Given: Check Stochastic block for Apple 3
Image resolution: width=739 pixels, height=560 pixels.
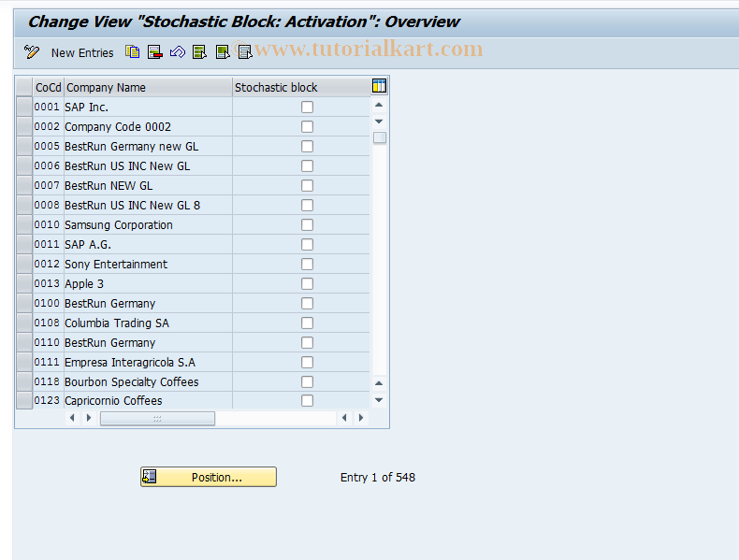Looking at the screenshot, I should pyautogui.click(x=307, y=283).
